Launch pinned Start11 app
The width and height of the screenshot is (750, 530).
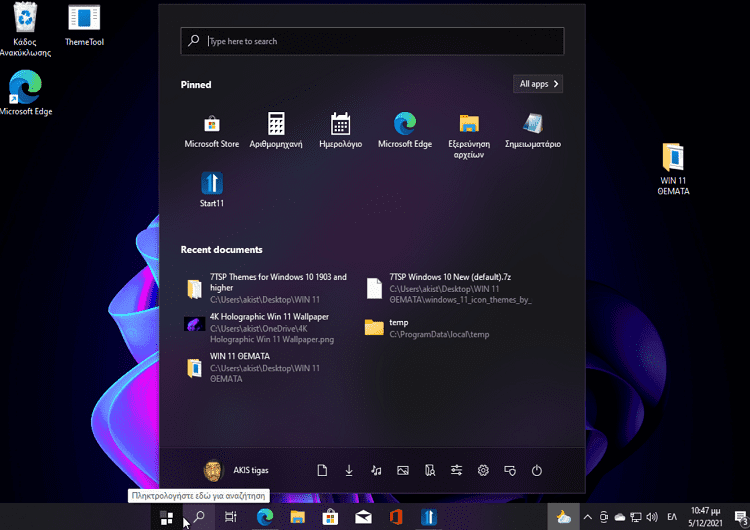211,189
